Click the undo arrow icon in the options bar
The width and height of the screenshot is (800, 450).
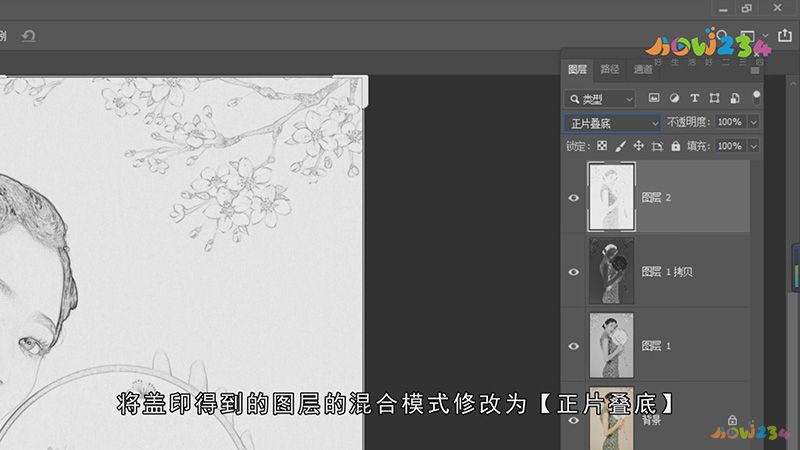[29, 36]
